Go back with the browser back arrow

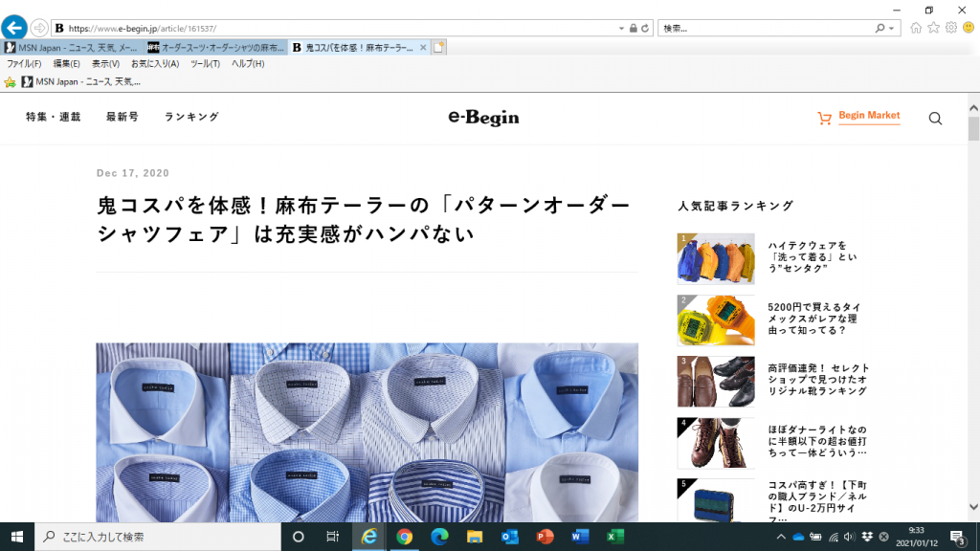coord(13,28)
